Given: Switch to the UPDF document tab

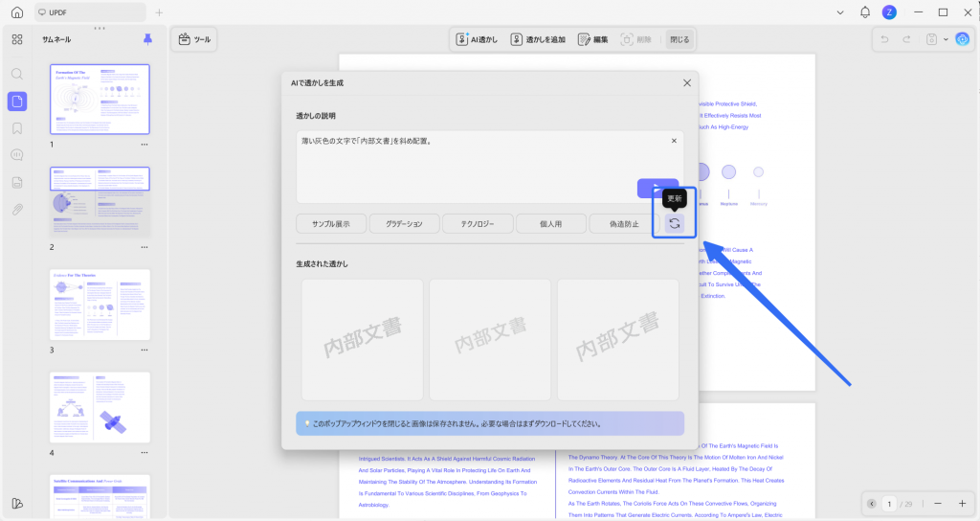Looking at the screenshot, I should click(x=91, y=12).
